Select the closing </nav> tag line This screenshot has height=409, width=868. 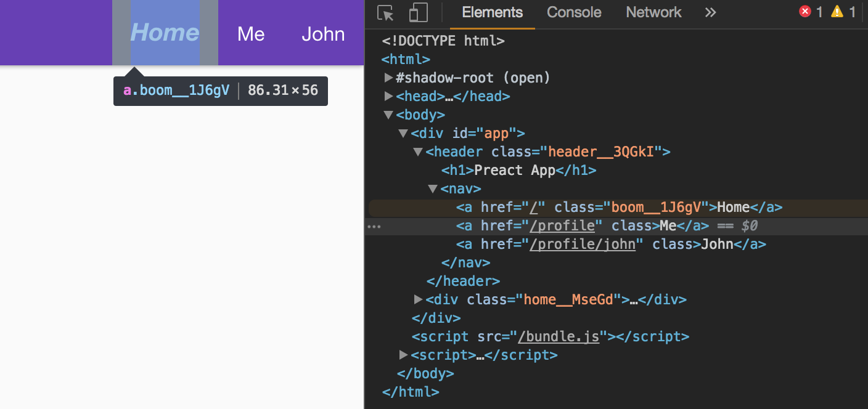pyautogui.click(x=465, y=263)
